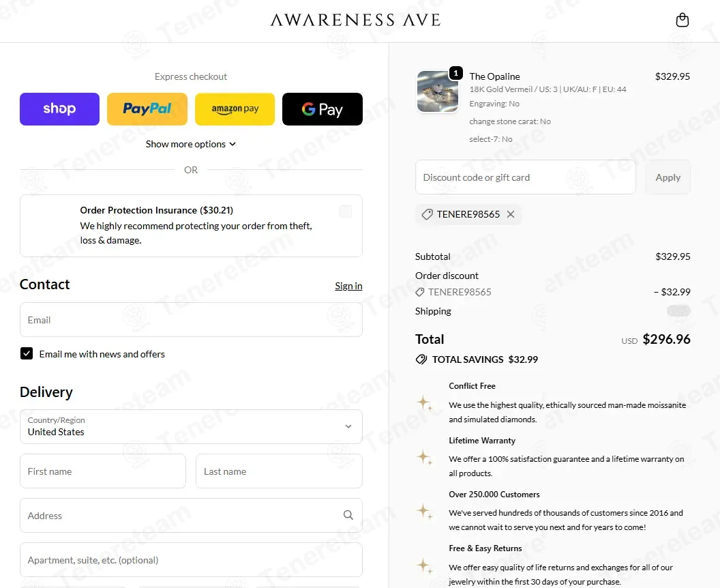Uncheck Email me with news and offers
The width and height of the screenshot is (720, 588).
(x=27, y=353)
